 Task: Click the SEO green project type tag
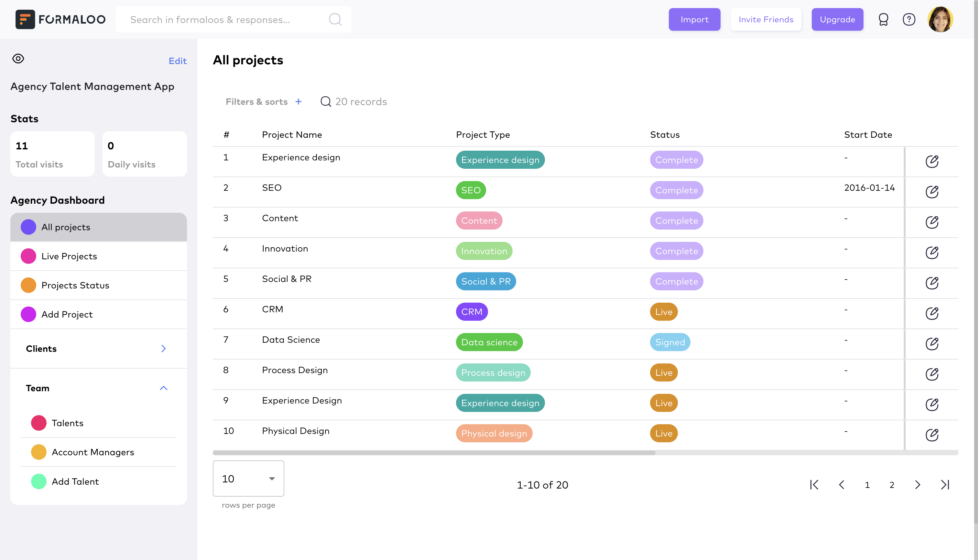click(x=471, y=190)
